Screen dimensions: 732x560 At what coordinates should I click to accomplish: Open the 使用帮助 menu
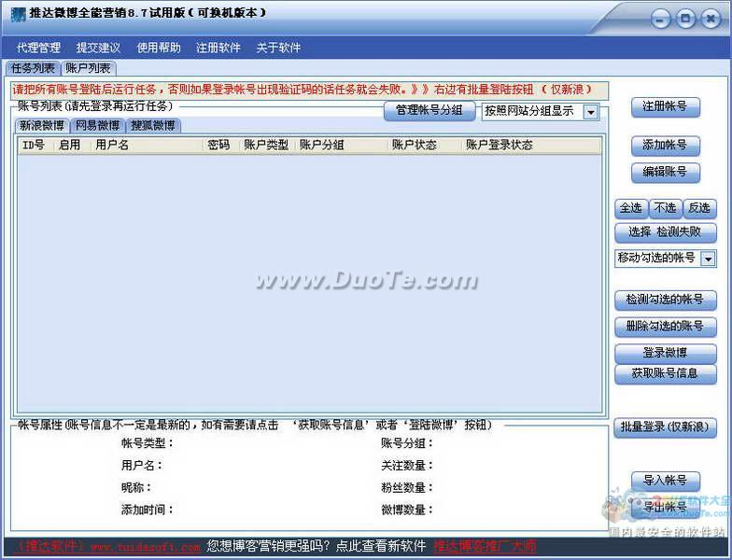[159, 48]
